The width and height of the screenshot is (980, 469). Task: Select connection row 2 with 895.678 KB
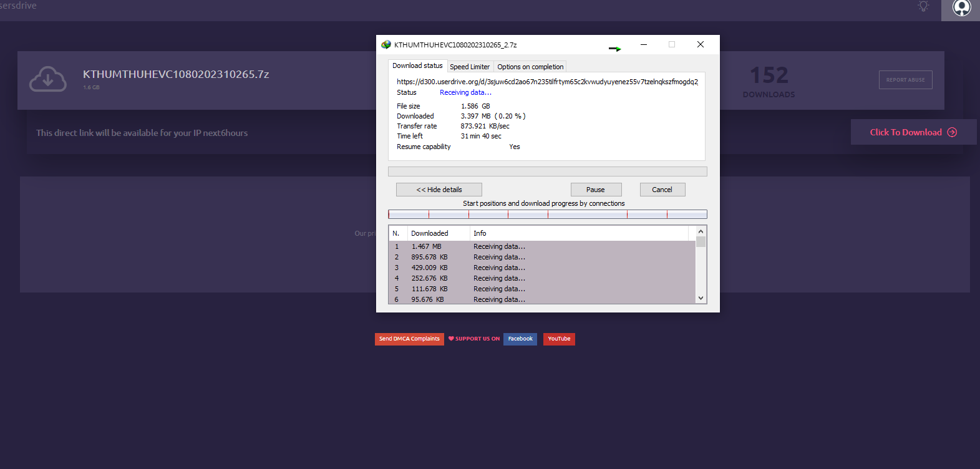(542, 257)
